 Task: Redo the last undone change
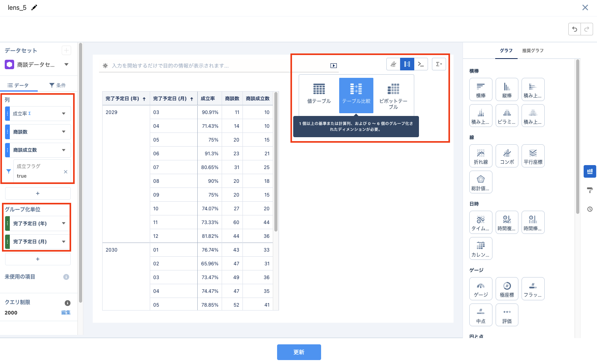[x=587, y=29]
